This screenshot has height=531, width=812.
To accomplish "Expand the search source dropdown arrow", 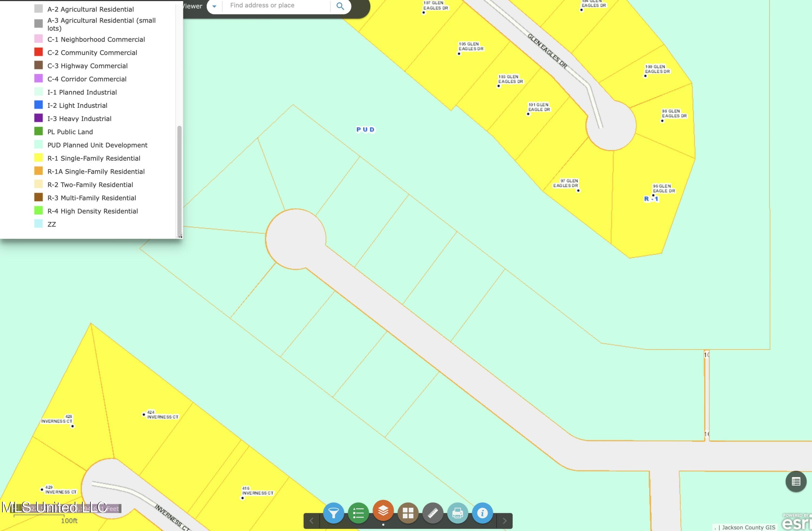I will pos(214,6).
